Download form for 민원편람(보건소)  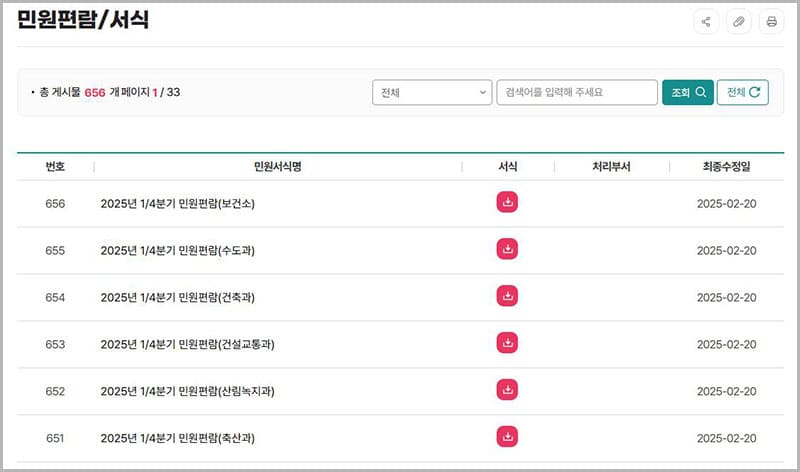click(x=507, y=203)
